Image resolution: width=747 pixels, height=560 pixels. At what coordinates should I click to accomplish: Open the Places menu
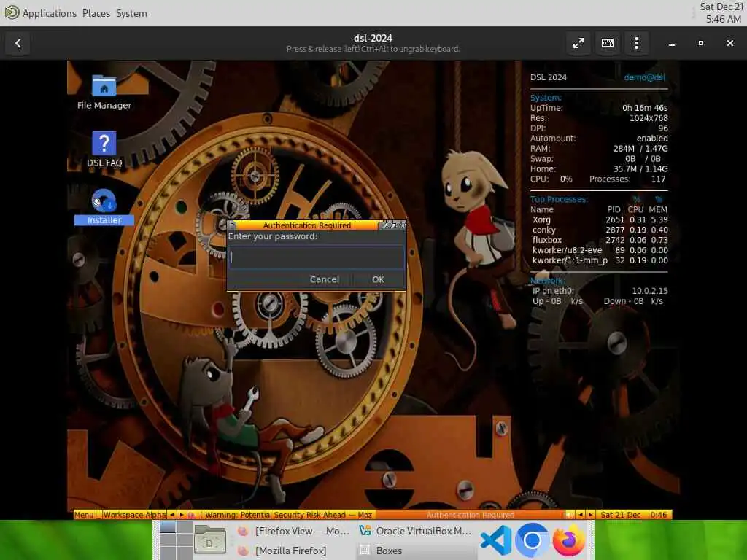click(96, 13)
